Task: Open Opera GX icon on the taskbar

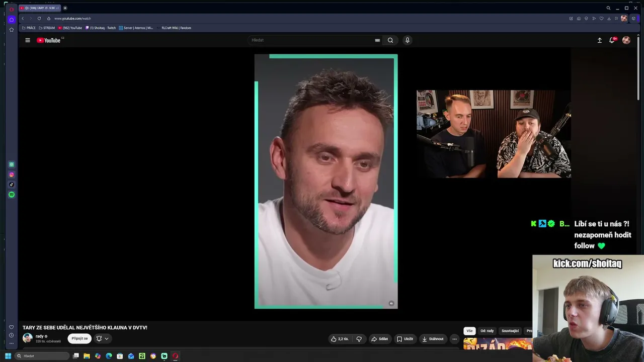Action: pos(175,356)
